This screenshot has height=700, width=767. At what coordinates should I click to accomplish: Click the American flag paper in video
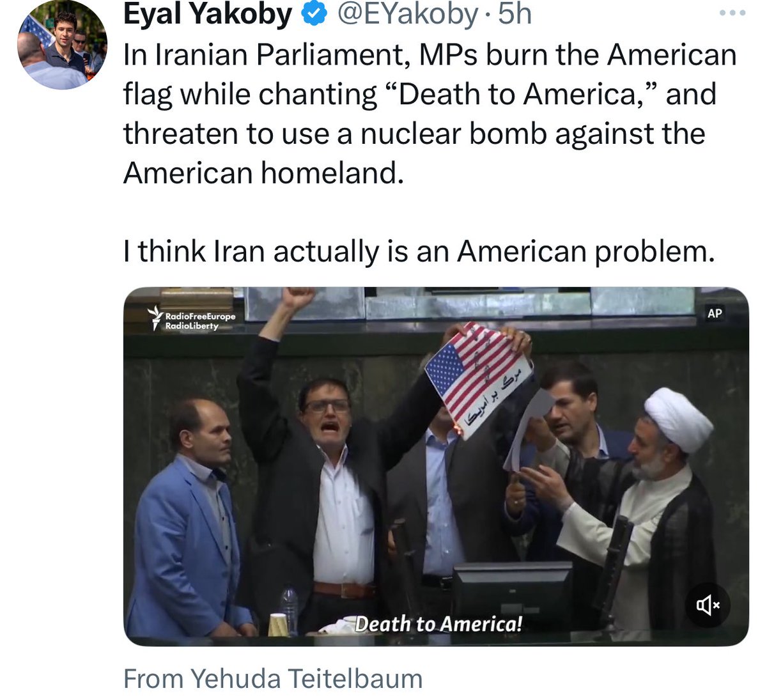tap(478, 380)
